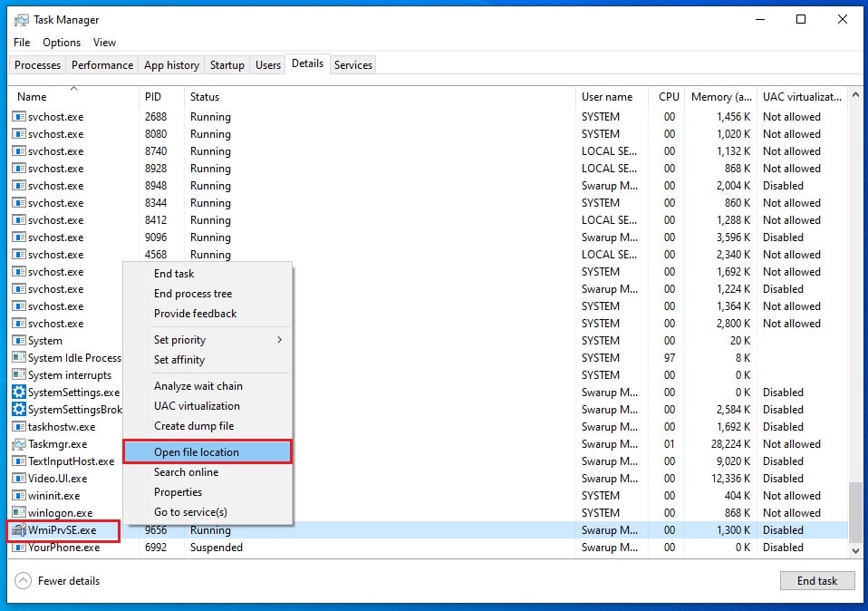Click the icon of svchost.exe PID 8344

coord(19,203)
